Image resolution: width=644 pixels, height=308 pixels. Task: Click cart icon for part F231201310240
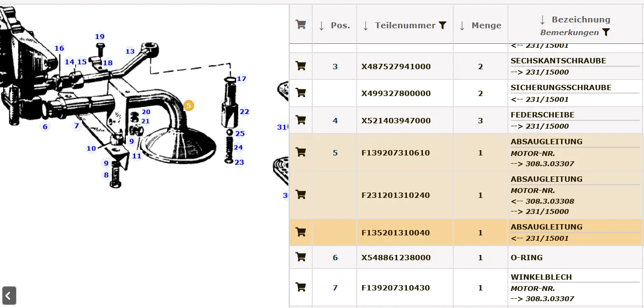pos(301,194)
